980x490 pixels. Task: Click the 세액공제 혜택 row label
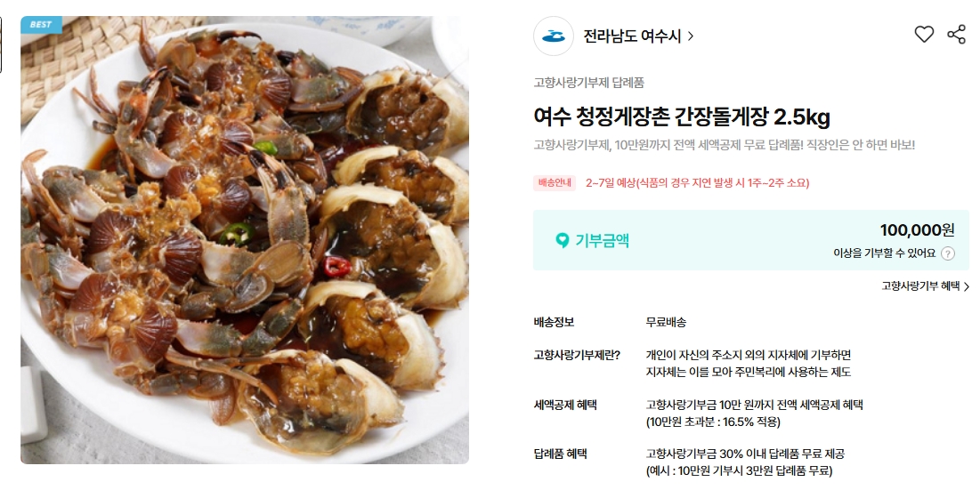[x=565, y=405]
